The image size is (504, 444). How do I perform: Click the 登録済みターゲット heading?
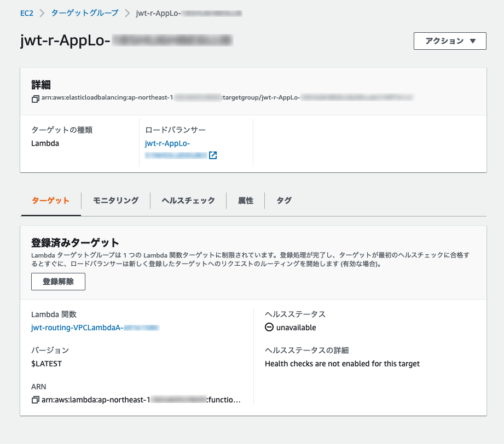75,243
